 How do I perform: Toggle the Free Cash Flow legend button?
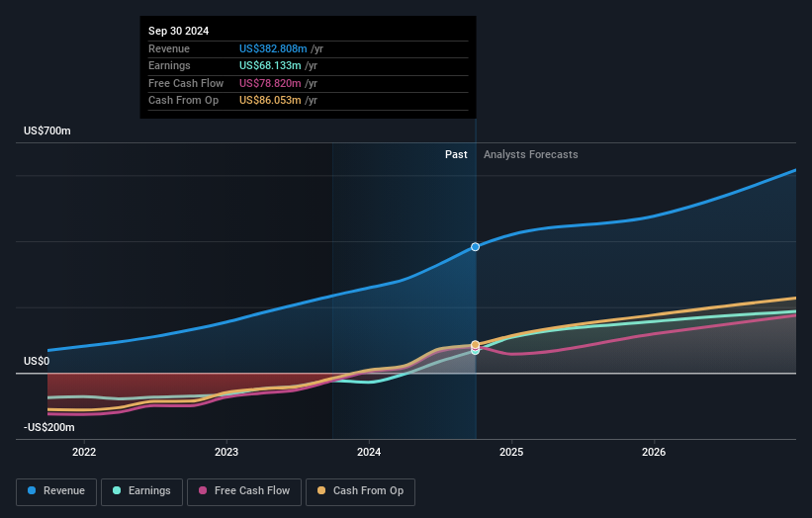[244, 491]
